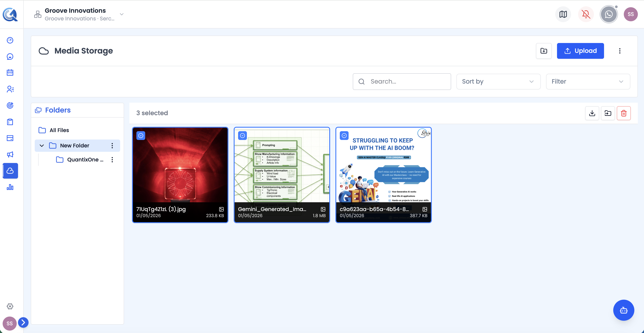Open the Sort by dropdown

(499, 82)
